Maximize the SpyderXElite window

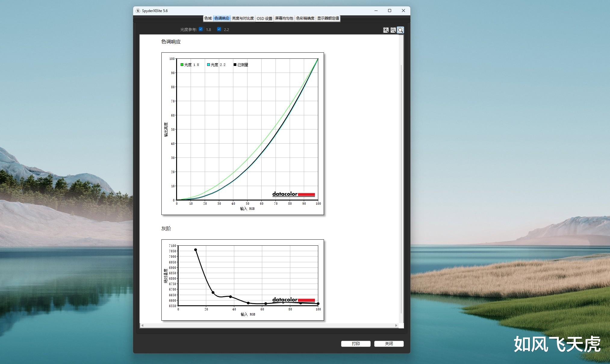(389, 11)
